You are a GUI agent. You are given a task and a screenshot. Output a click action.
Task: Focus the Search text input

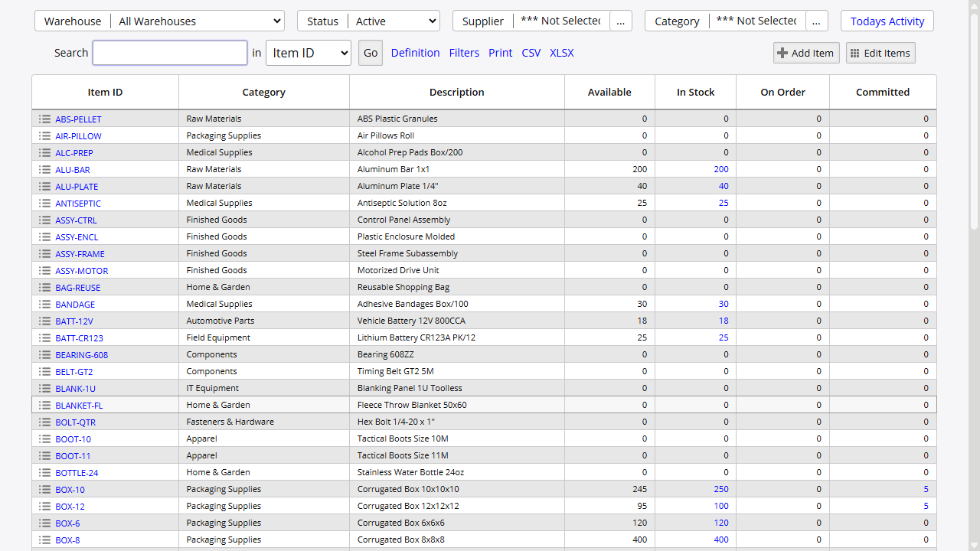coord(170,54)
